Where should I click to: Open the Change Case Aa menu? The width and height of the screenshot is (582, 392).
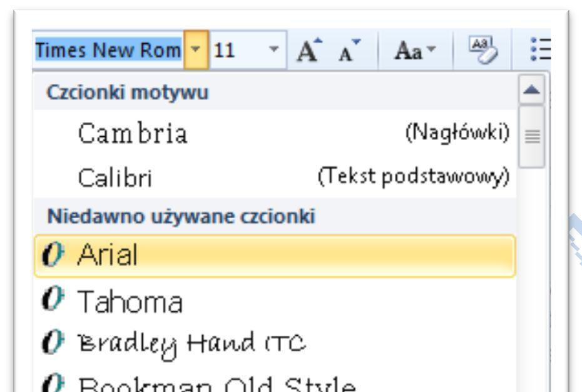point(415,50)
